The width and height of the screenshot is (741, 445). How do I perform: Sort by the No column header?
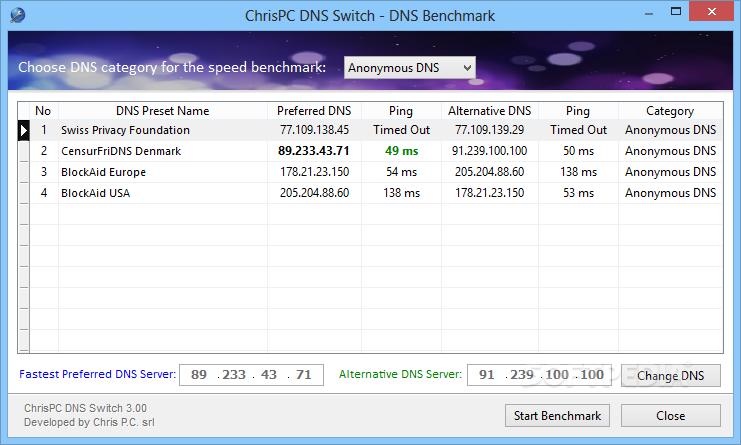(43, 111)
